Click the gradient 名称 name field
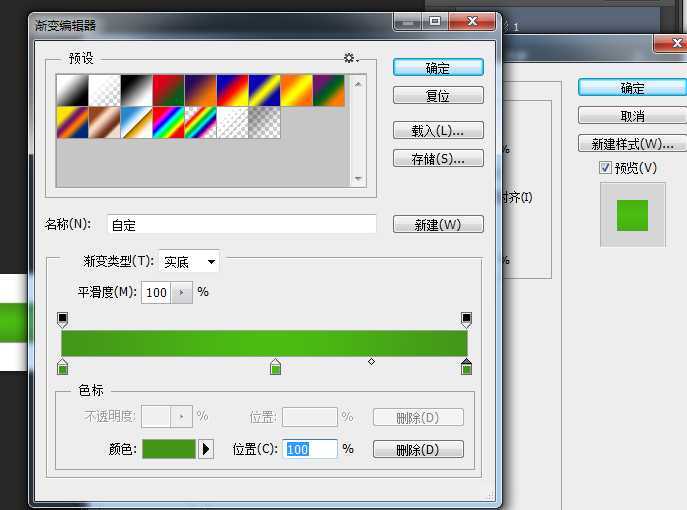The height and width of the screenshot is (510, 687). click(x=241, y=224)
